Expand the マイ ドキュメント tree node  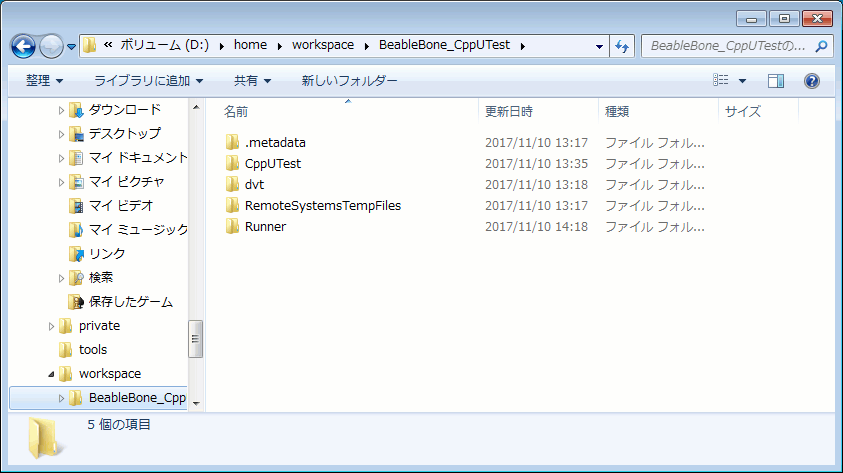point(61,158)
